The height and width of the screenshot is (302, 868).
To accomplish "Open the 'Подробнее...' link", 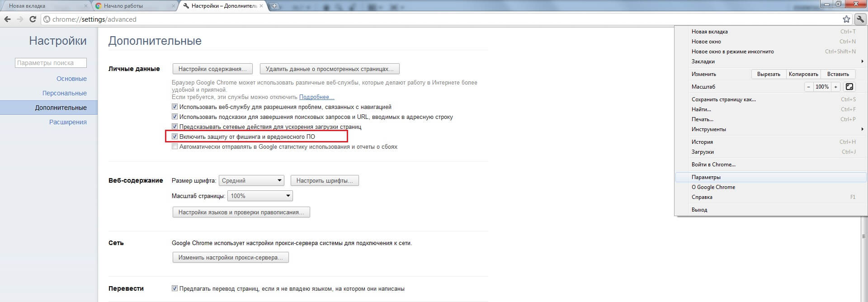I will tap(316, 97).
